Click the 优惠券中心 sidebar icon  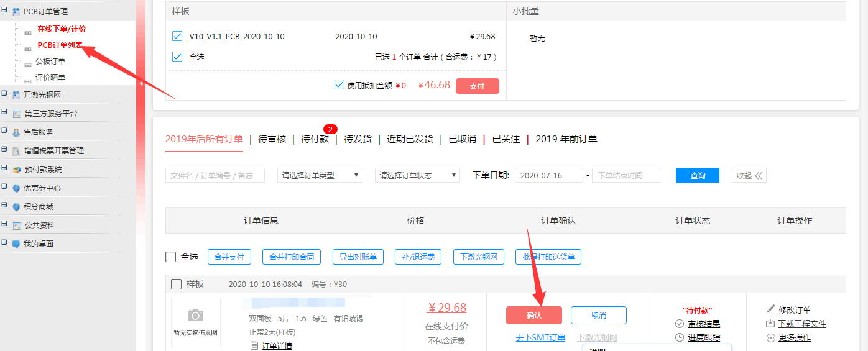[x=16, y=188]
